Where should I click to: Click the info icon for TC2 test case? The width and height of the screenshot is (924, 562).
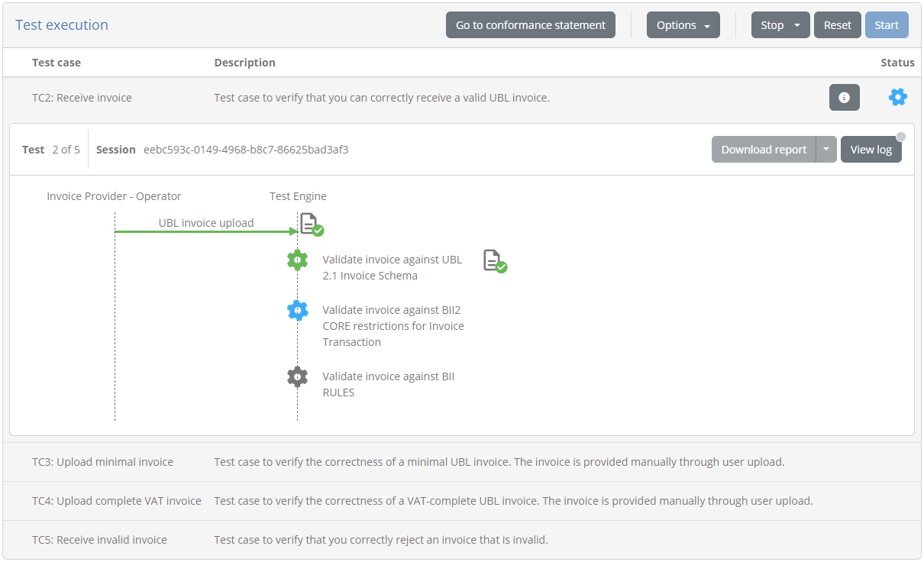[x=844, y=98]
